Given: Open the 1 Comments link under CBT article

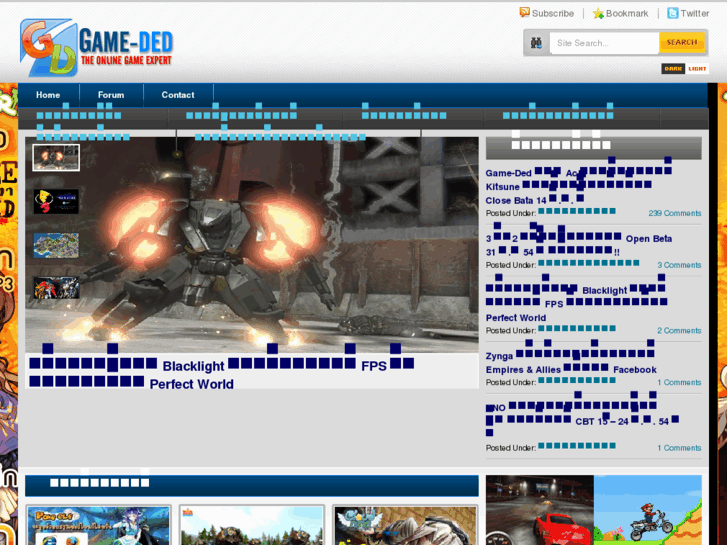Looking at the screenshot, I should tap(679, 448).
